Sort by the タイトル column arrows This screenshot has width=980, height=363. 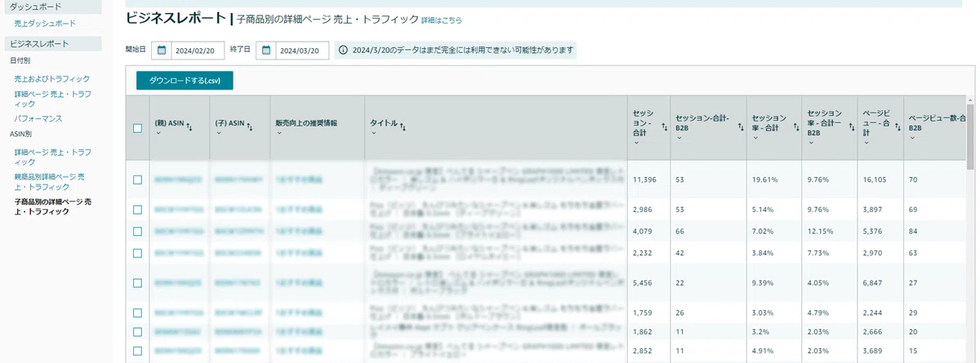403,125
